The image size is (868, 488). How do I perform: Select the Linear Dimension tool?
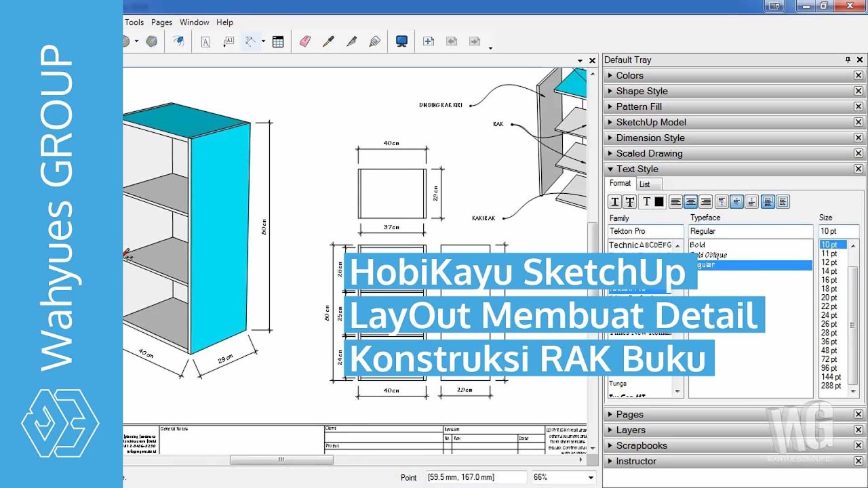[x=250, y=41]
